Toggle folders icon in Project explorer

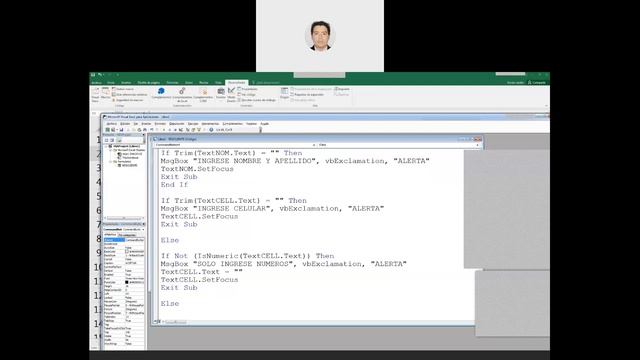119,140
